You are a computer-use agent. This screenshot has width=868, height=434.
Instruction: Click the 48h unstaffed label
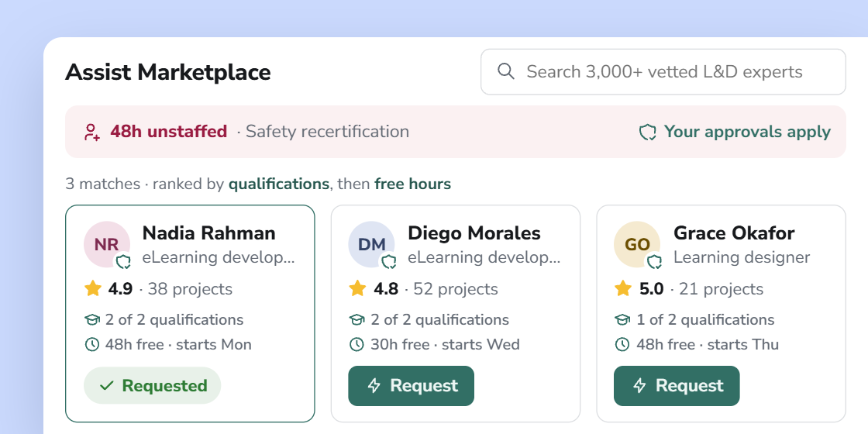(x=168, y=132)
